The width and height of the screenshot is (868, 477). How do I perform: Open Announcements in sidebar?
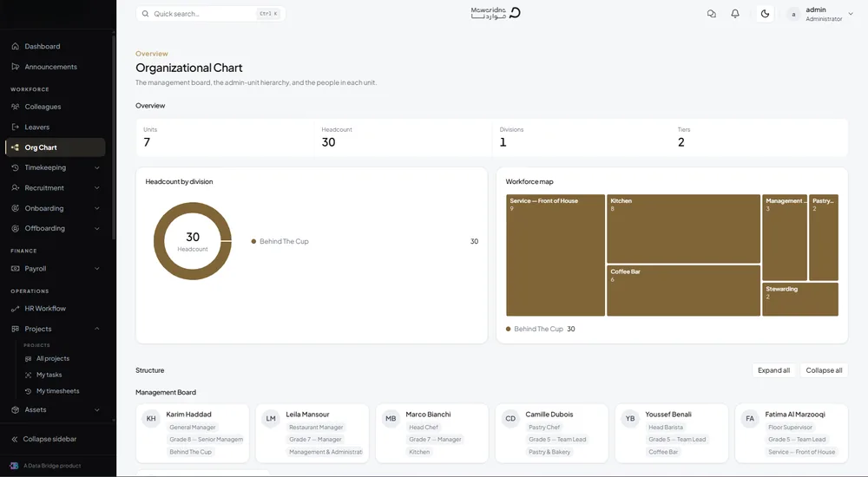(x=51, y=67)
